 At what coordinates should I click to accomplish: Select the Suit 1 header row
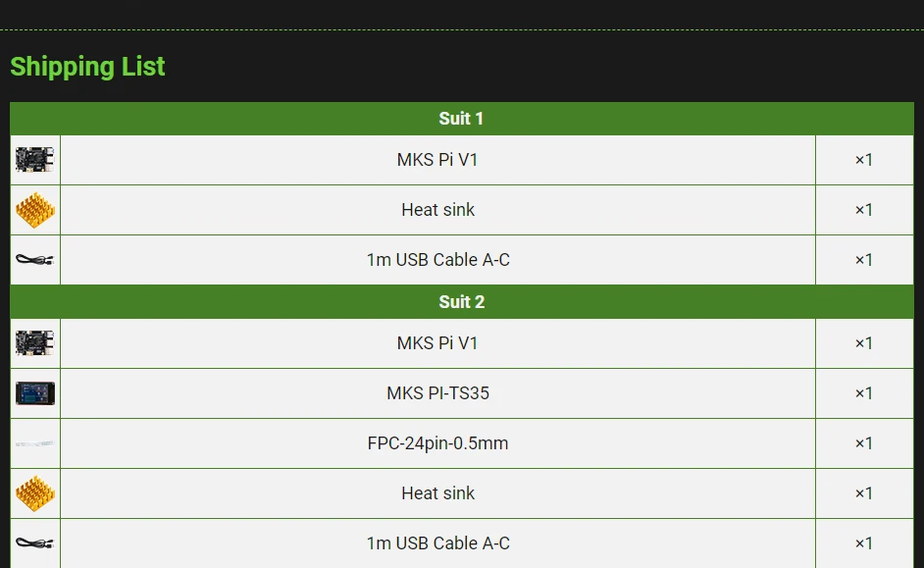pos(461,119)
